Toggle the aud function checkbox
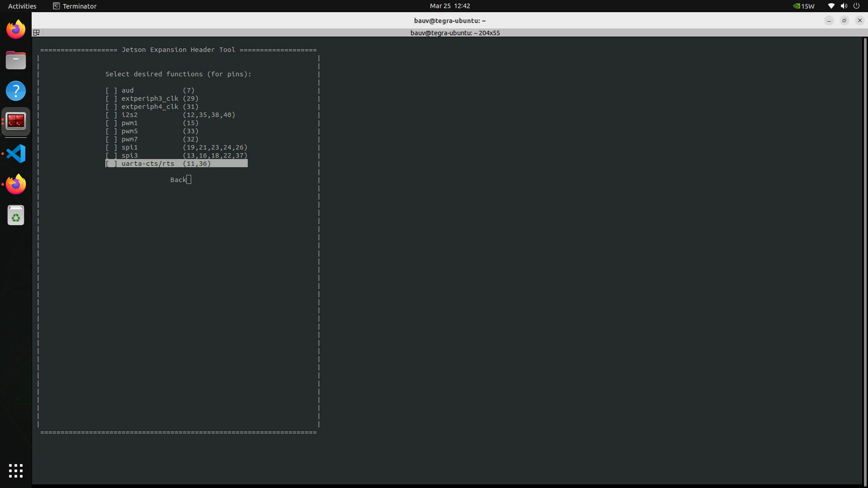 tap(111, 90)
